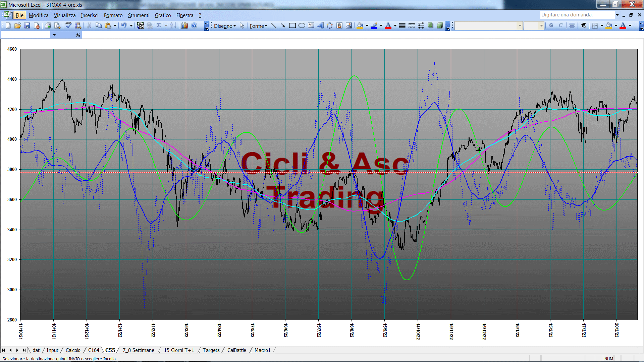This screenshot has height=362, width=644.
Task: Open the Name Box dropdown arrow
Action: (54, 35)
